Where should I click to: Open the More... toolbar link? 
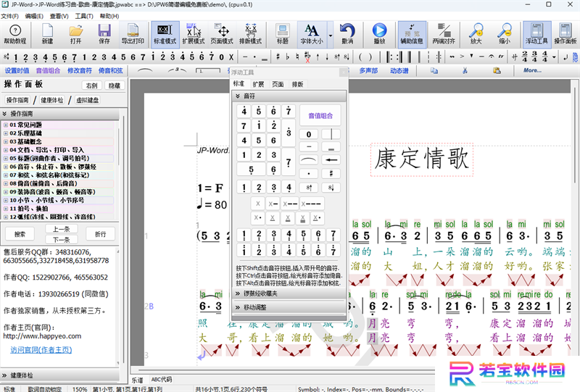[x=532, y=70]
